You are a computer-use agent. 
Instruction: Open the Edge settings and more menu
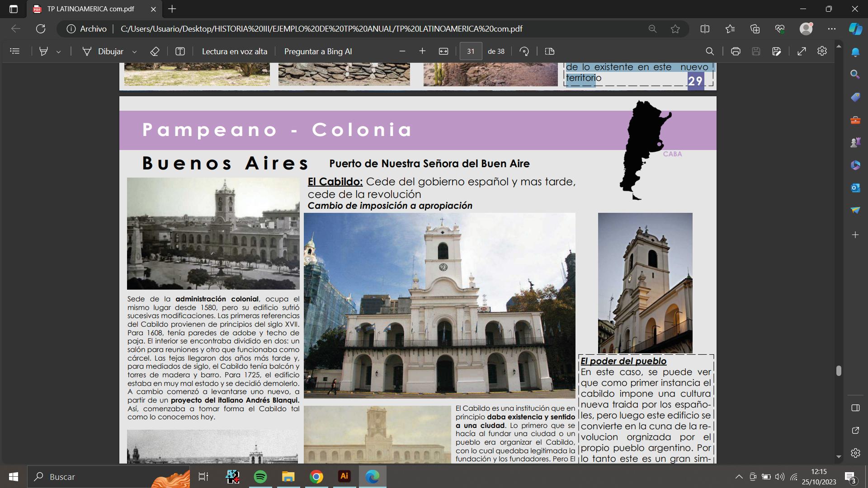[832, 29]
